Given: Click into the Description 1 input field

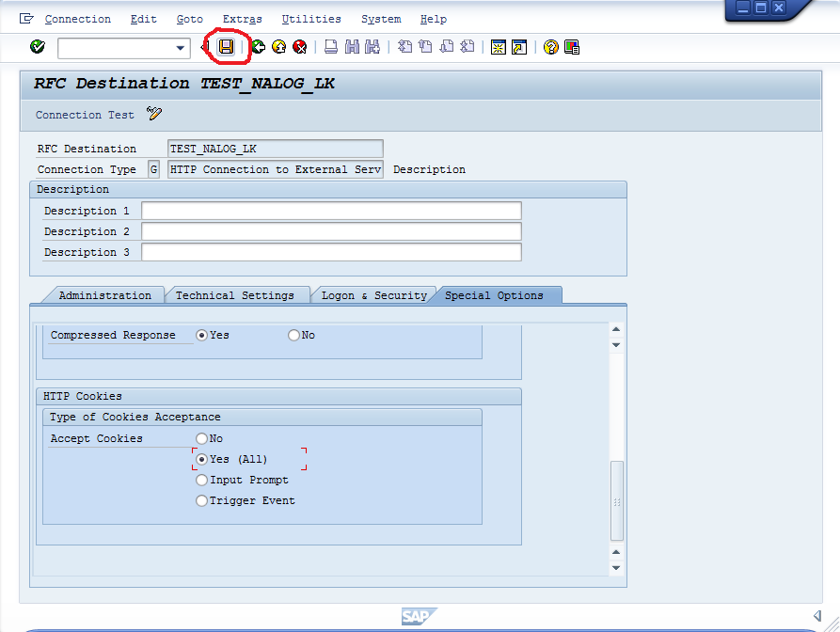Looking at the screenshot, I should [331, 211].
